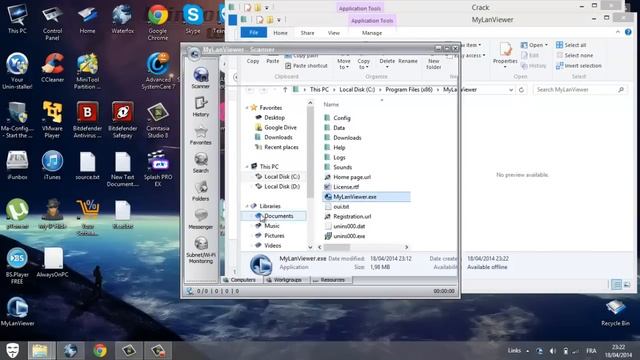Open the Move to dropdown
Viewport: 640px width, 360px height.
pos(344,63)
